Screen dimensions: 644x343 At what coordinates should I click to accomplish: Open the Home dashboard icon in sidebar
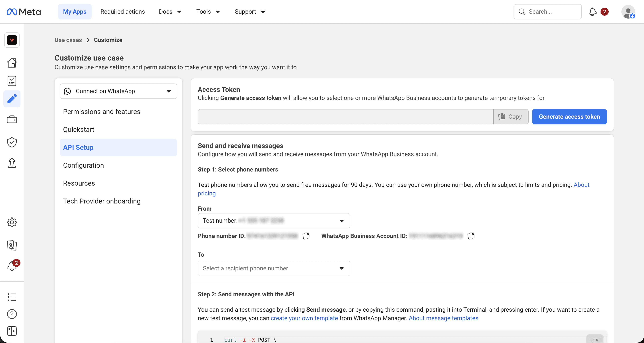pyautogui.click(x=12, y=63)
